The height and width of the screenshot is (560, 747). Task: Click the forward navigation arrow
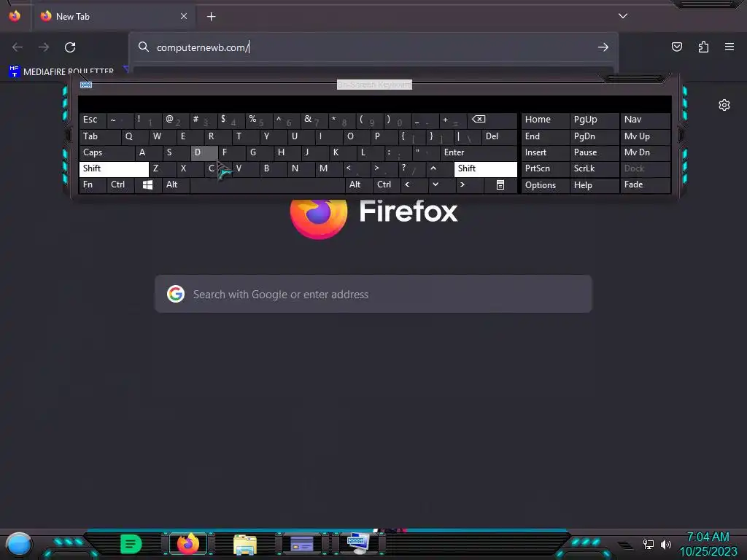[x=44, y=47]
